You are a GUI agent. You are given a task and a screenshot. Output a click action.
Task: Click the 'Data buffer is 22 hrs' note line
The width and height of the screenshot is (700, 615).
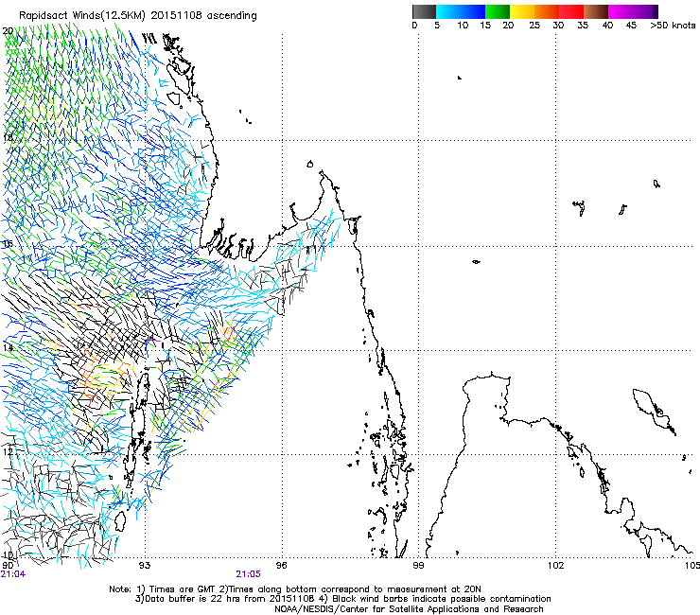point(342,599)
